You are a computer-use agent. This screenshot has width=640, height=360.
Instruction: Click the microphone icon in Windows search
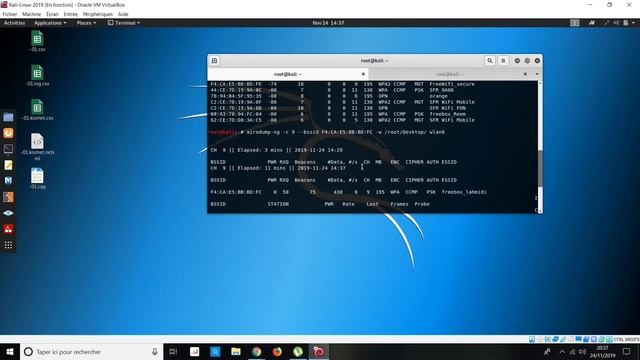tap(155, 351)
